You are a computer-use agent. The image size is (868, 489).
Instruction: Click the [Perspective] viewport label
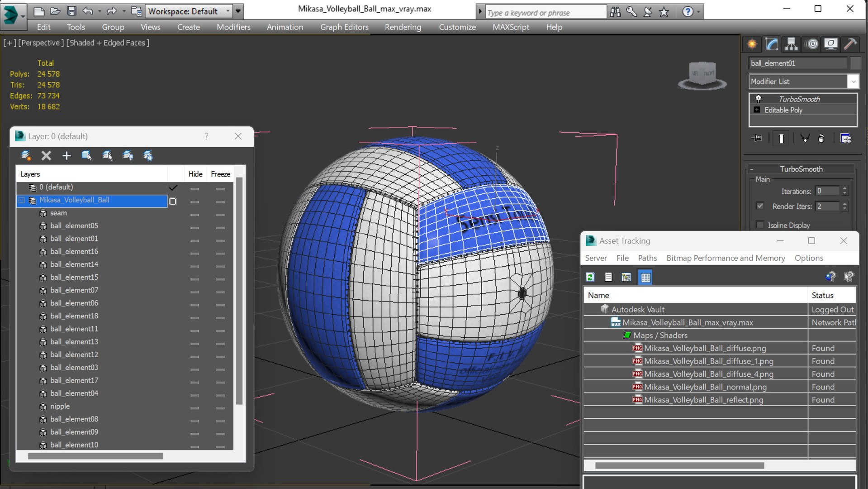[x=41, y=43]
